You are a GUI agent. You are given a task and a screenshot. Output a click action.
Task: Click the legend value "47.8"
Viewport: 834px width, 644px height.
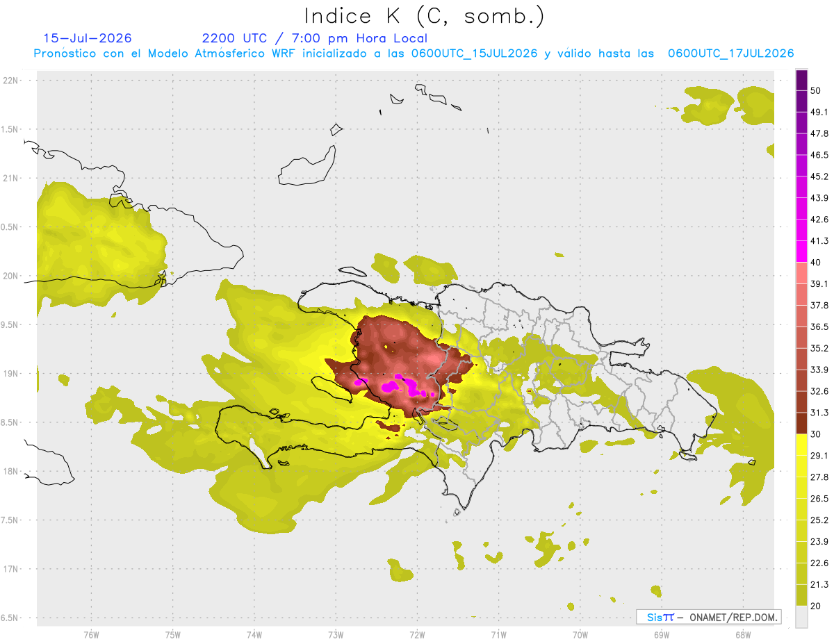point(819,133)
